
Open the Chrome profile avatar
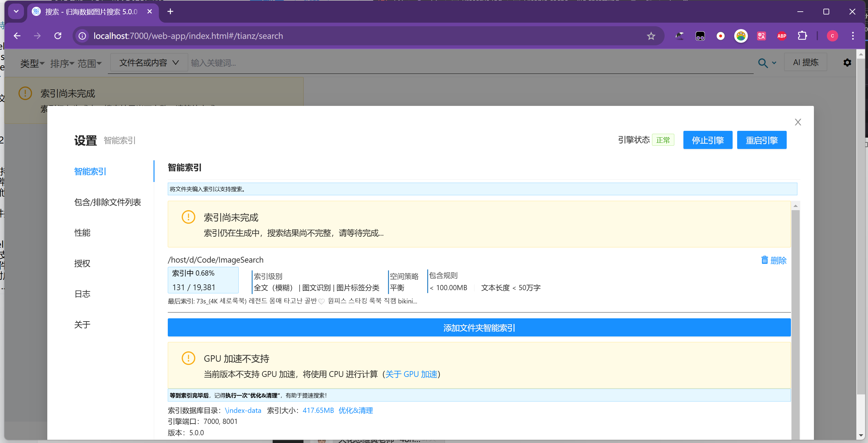tap(833, 36)
